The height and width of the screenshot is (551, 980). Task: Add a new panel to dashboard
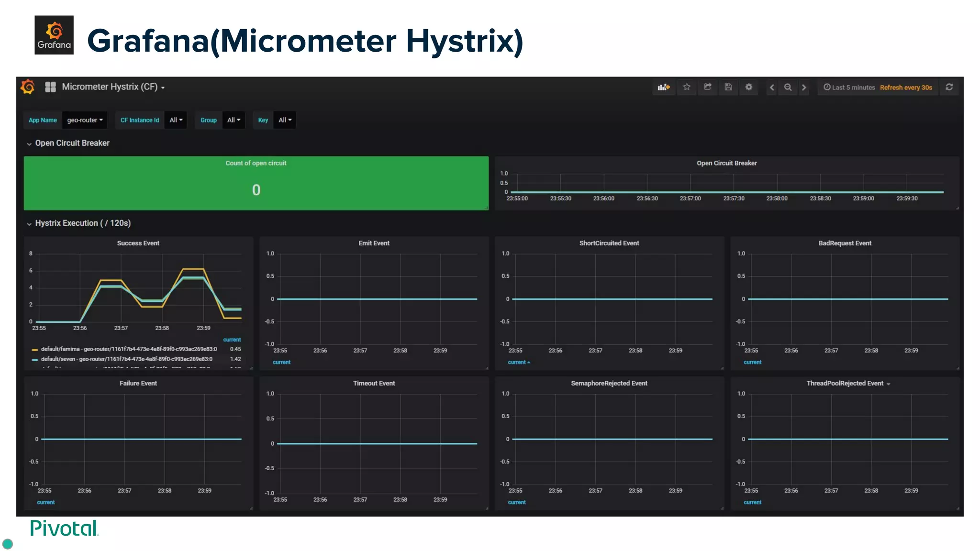(664, 87)
